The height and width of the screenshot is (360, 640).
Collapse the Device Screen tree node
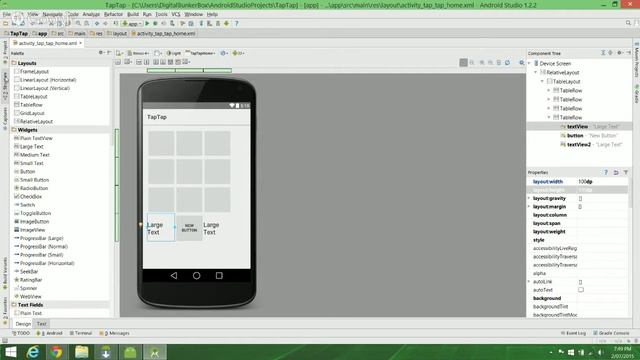[x=529, y=64]
